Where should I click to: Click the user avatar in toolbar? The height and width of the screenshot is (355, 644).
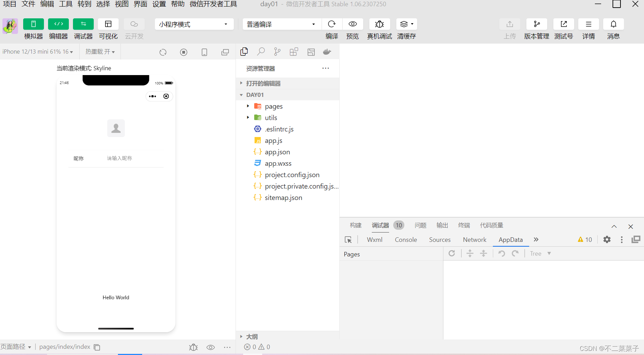point(10,26)
